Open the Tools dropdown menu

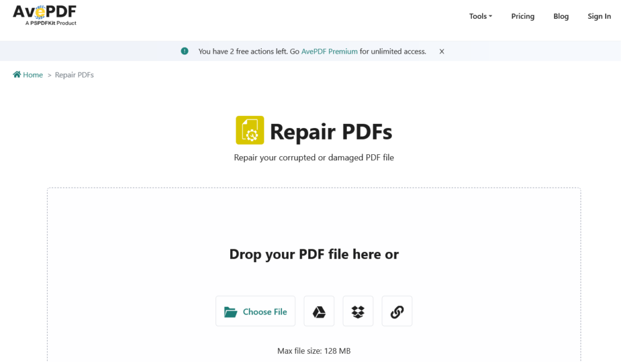tap(480, 16)
